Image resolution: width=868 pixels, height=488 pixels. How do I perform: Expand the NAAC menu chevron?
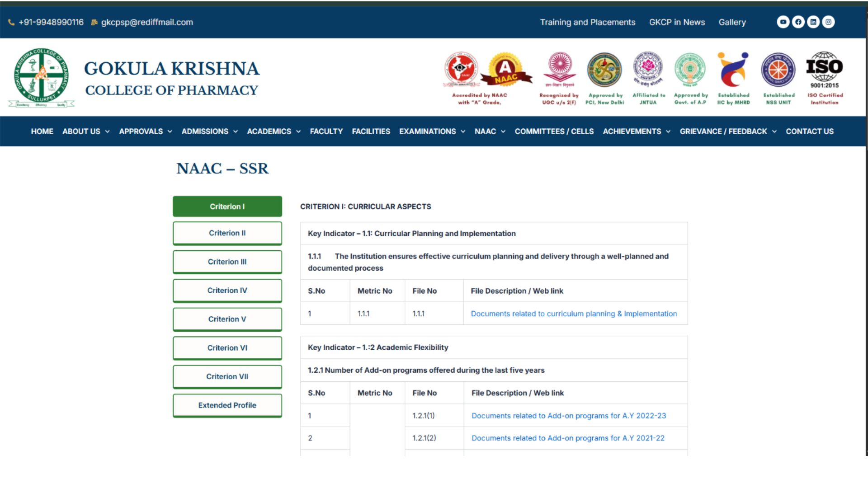click(503, 131)
